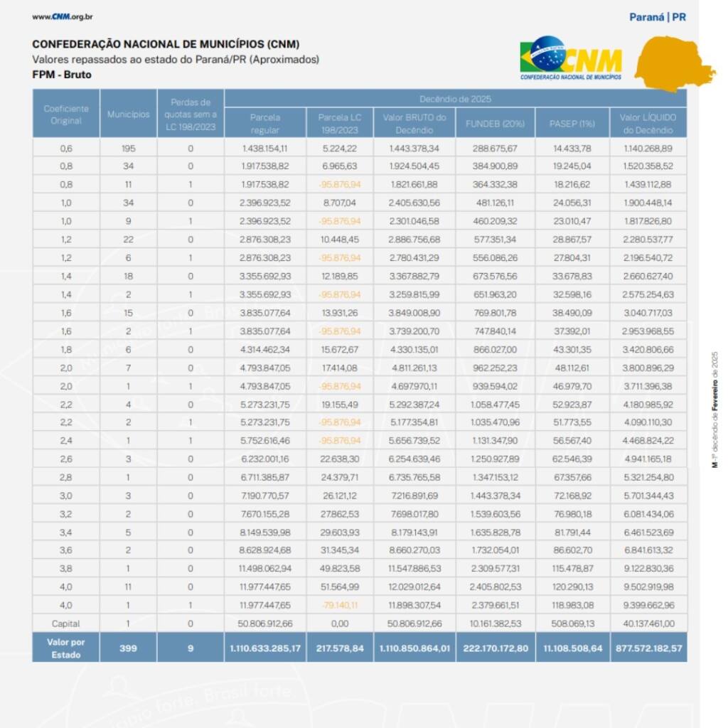728x728 pixels.
Task: Select the Capital PASEP value '508.069,13'
Action: 572,623
